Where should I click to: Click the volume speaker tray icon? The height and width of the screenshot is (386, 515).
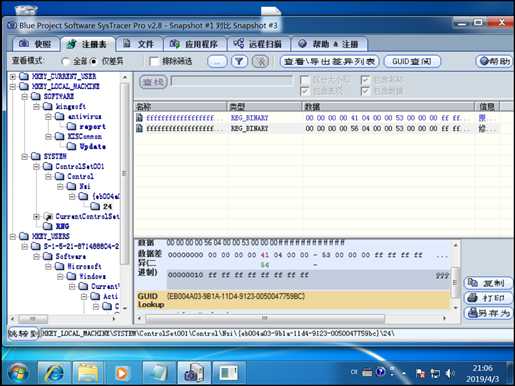coord(450,373)
